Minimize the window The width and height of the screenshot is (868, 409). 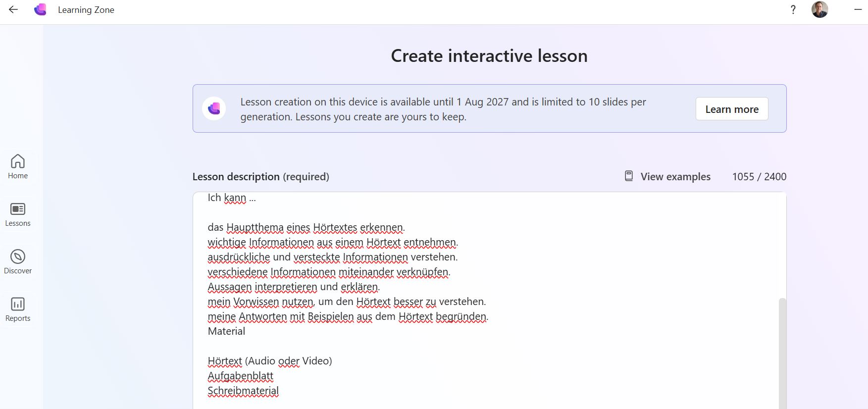tap(858, 9)
